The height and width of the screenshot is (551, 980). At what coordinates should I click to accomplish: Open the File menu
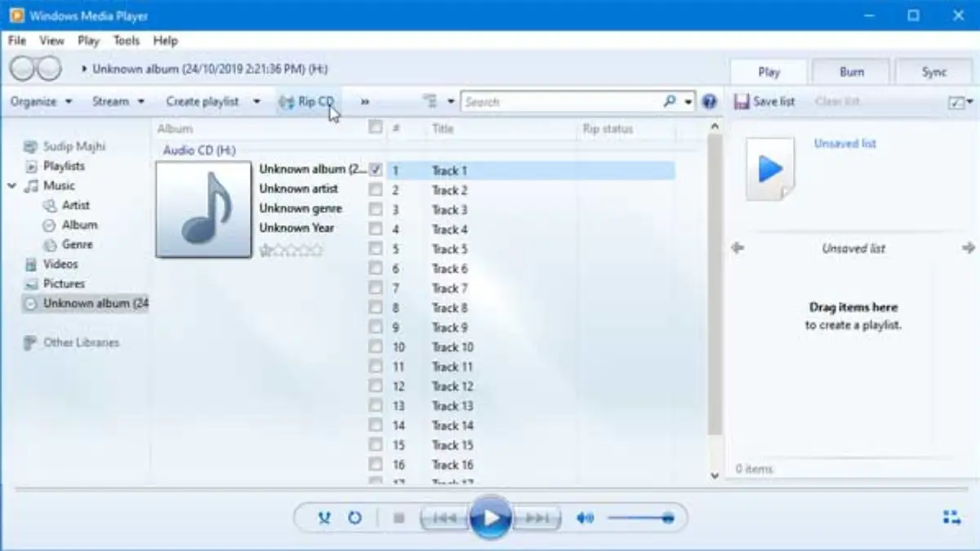pos(16,41)
